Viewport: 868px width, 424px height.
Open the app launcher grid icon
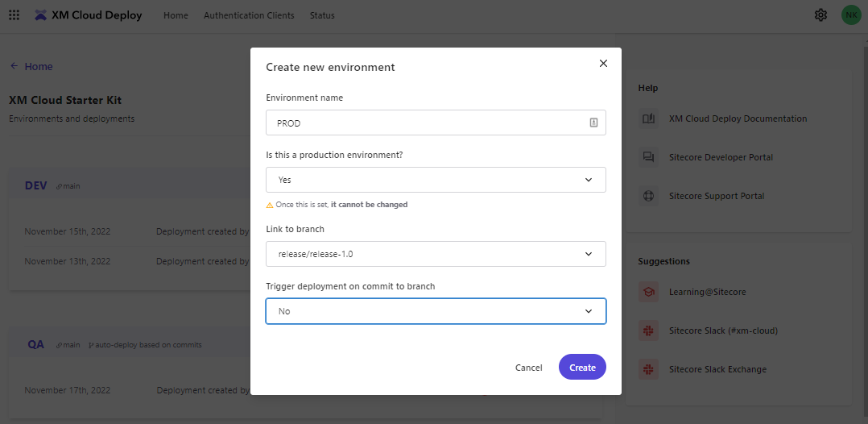14,15
